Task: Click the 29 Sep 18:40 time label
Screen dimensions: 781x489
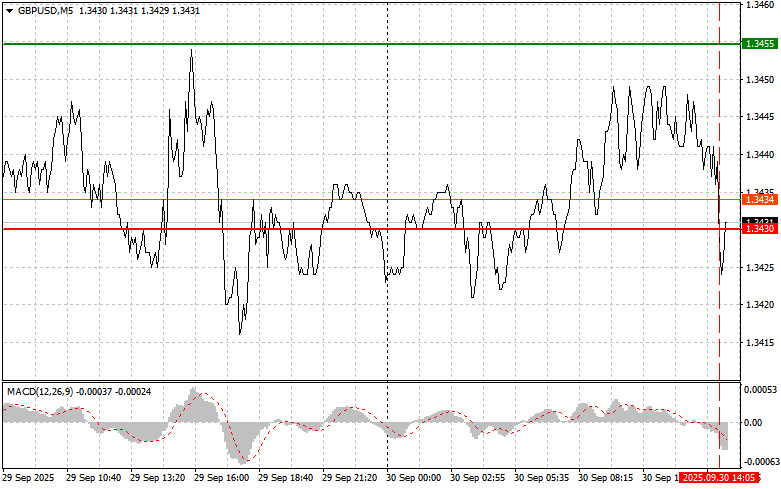Action: (285, 478)
